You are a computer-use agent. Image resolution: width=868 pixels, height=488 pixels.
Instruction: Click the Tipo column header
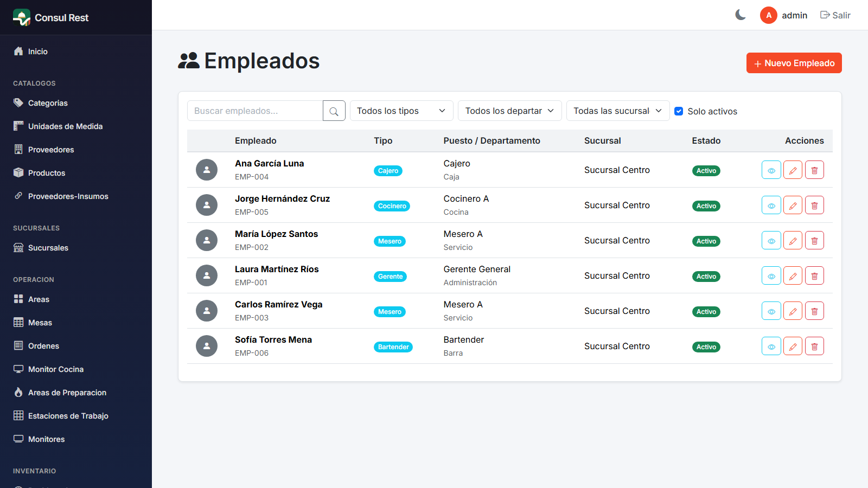383,140
